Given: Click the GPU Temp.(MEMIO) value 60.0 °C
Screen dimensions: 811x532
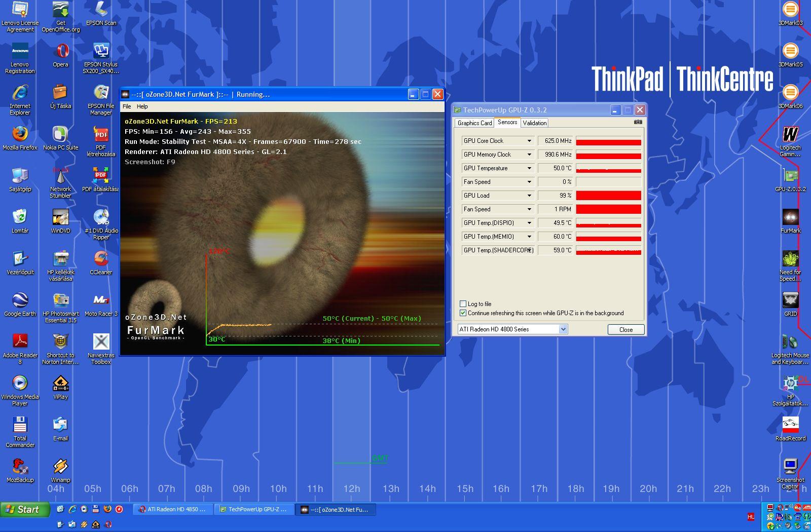Looking at the screenshot, I should (556, 237).
